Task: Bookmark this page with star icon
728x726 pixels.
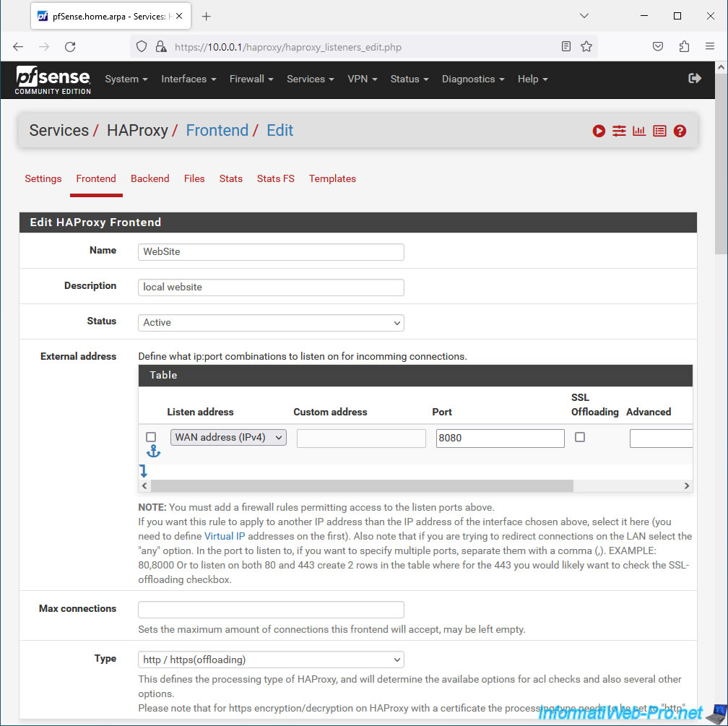Action: click(586, 46)
